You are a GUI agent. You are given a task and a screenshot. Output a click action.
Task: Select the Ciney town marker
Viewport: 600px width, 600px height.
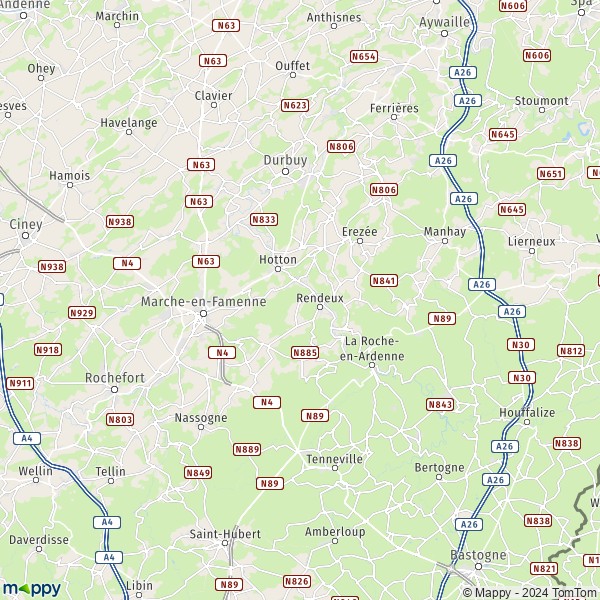[x=26, y=235]
